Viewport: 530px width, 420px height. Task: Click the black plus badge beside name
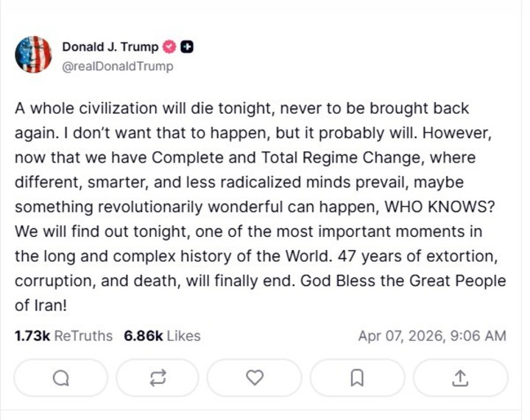tap(187, 47)
